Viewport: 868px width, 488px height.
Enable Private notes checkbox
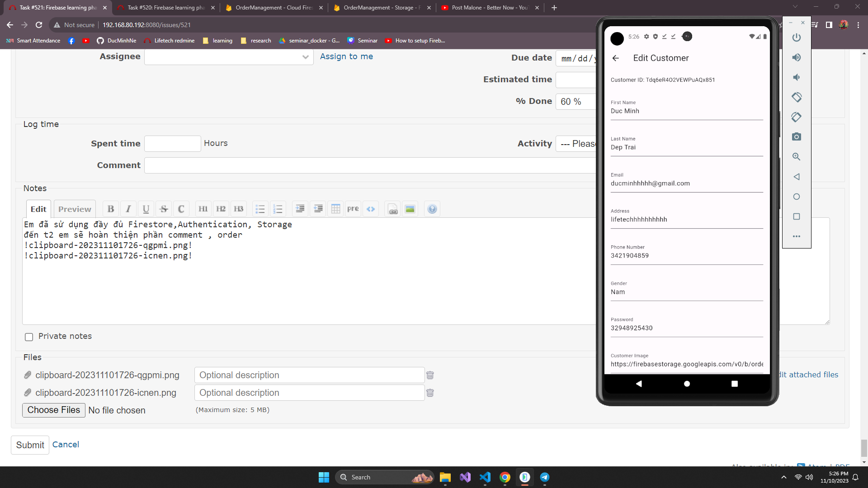coord(29,337)
